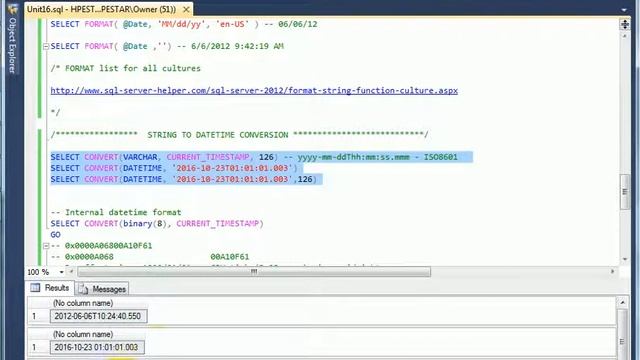Select cell 2012-06-06T10:24:40.550
The image size is (640, 360).
point(98,316)
